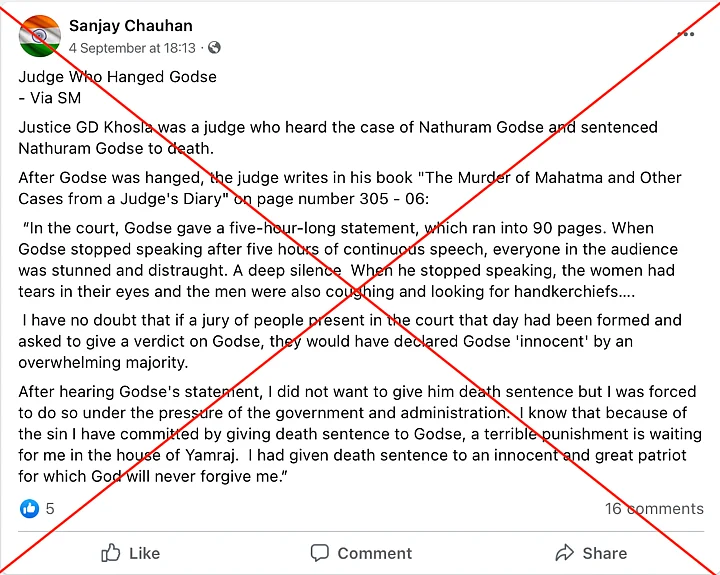Tap the speech bubble Comment icon
The image size is (720, 575).
pyautogui.click(x=320, y=553)
